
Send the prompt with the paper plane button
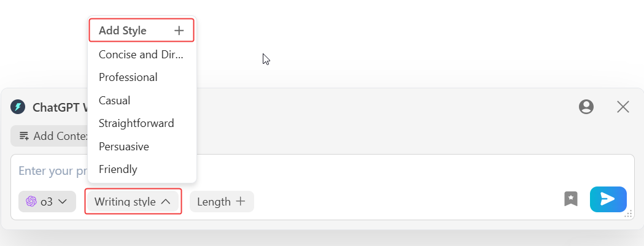[608, 199]
